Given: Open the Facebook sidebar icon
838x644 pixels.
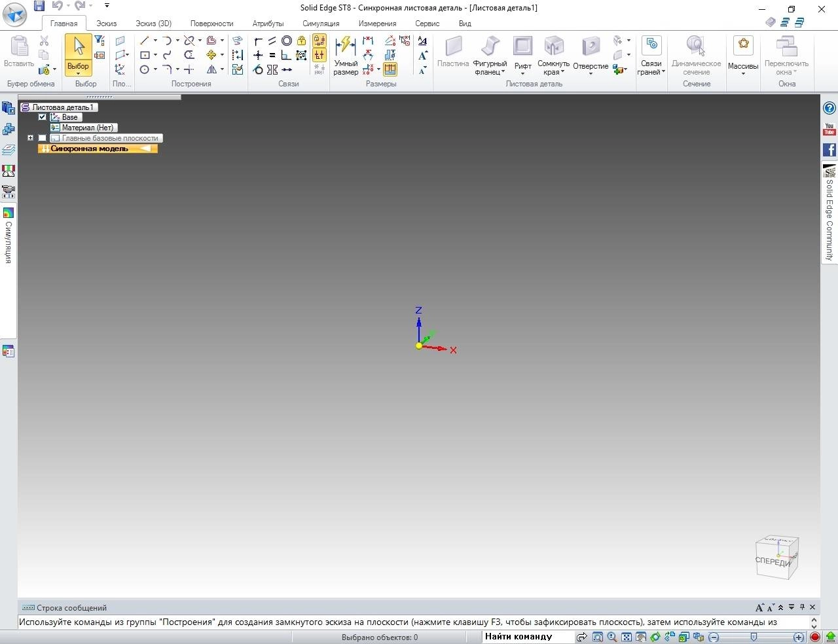Looking at the screenshot, I should coord(829,150).
